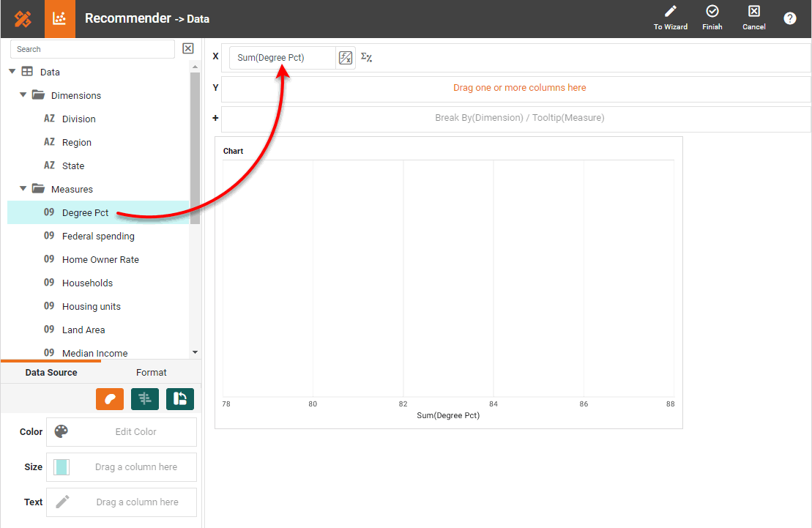Click the Size drag column field
This screenshot has width=812, height=528.
click(x=122, y=467)
